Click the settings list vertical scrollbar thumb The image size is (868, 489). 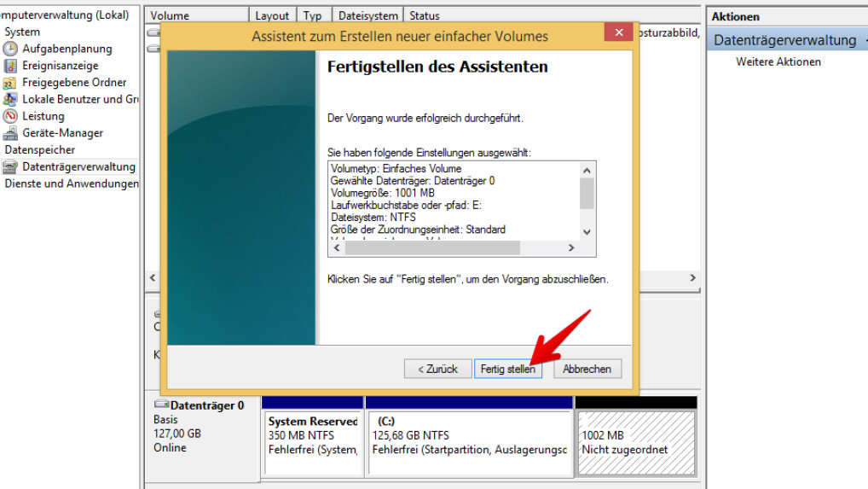[587, 194]
